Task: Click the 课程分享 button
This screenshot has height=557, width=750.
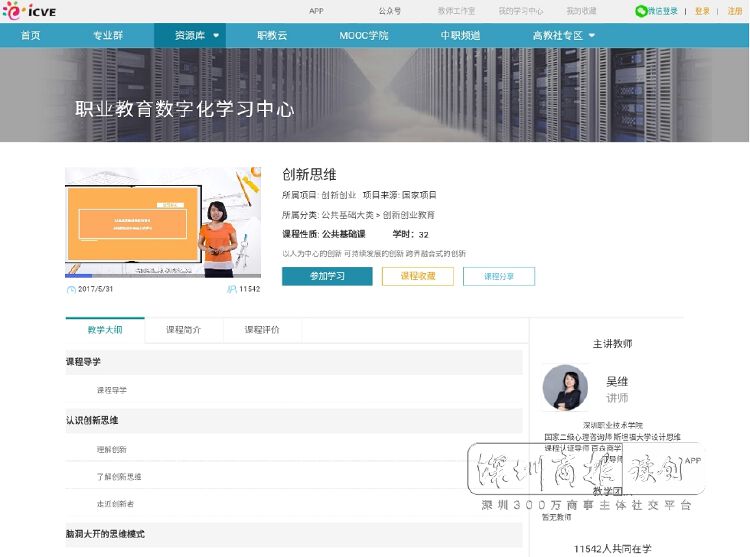Action: coord(498,276)
